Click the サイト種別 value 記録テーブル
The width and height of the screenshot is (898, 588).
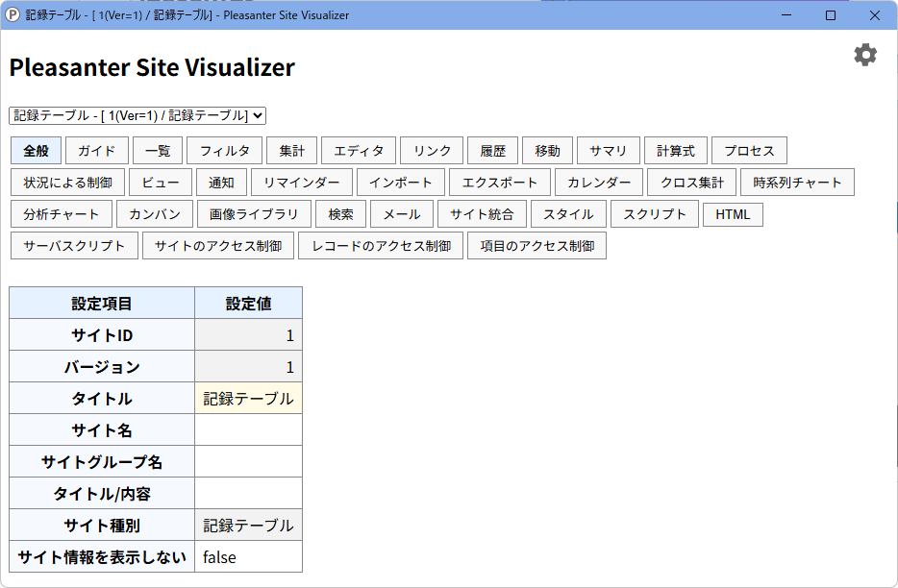click(249, 525)
